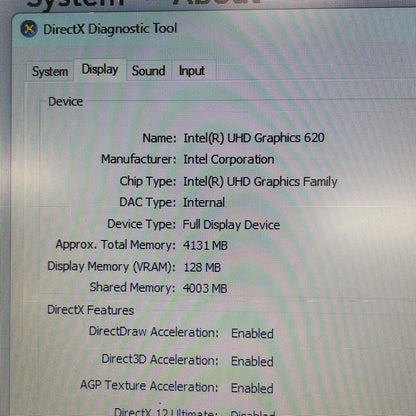Click the DirectDraw Acceleration: label
This screenshot has width=416, height=416.
click(154, 332)
